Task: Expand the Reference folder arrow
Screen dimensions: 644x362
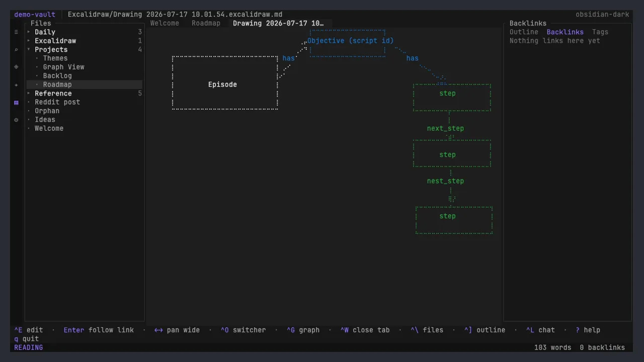Action: tap(29, 94)
